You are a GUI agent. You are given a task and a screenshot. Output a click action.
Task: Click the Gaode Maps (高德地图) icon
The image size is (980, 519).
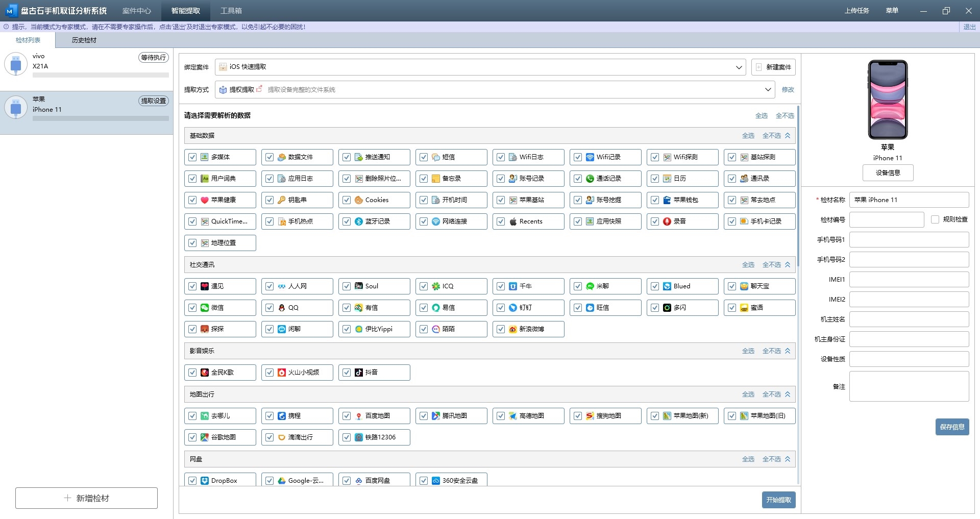tap(513, 416)
